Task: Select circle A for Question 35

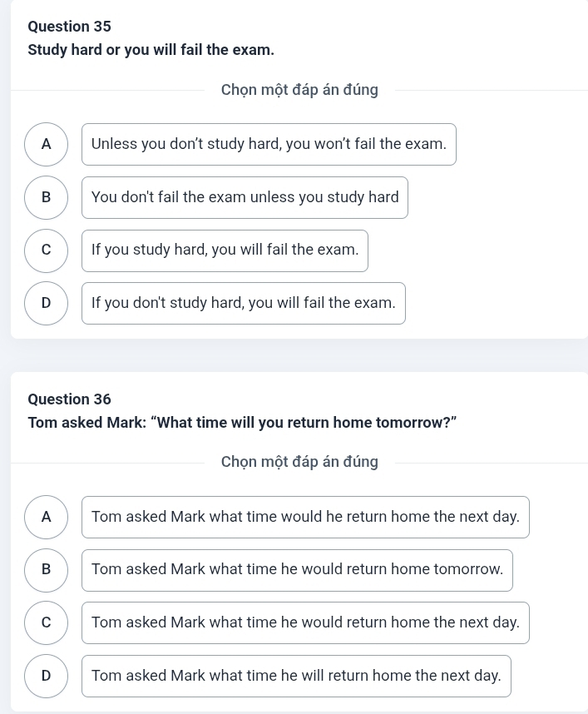Action: point(46,144)
